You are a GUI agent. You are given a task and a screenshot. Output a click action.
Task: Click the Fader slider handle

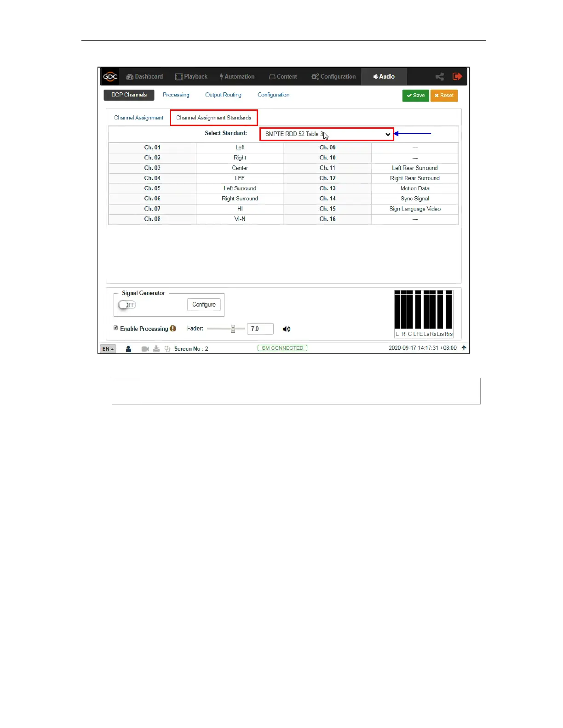coord(233,329)
